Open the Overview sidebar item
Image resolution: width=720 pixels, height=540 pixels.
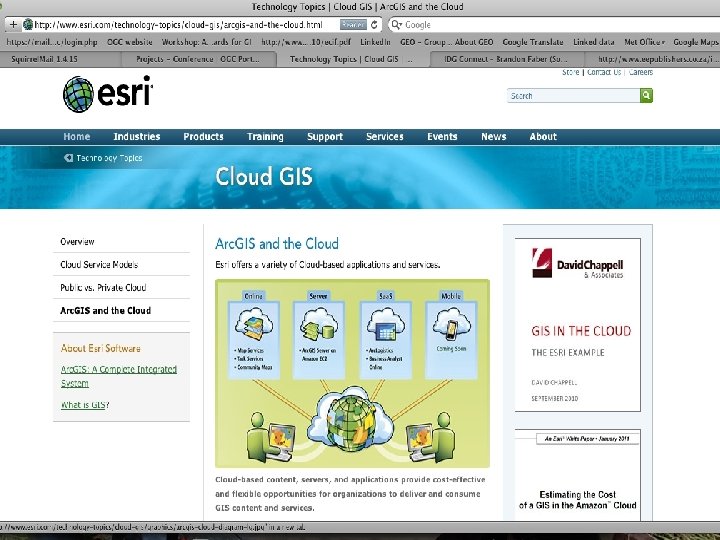[77, 242]
